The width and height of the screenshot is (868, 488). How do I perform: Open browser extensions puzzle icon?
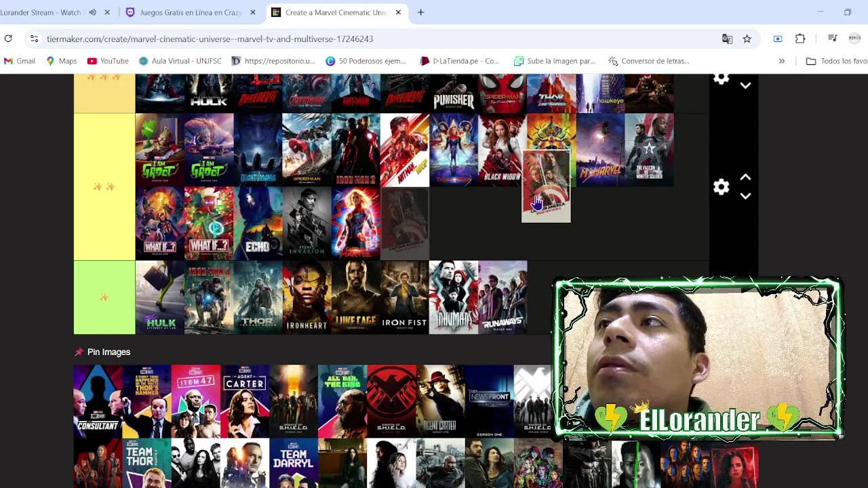800,39
